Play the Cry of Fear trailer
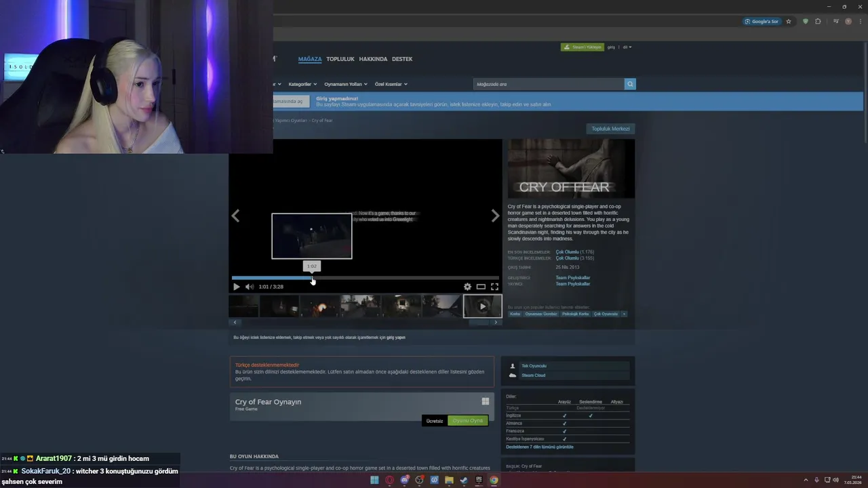Viewport: 868px width, 488px height. click(236, 287)
